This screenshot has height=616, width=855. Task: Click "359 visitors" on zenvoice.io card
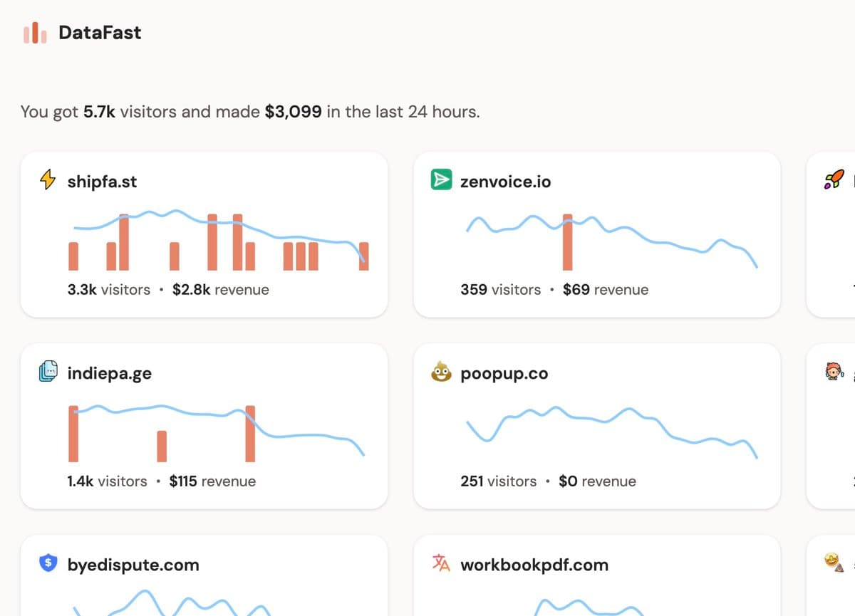[x=501, y=290]
